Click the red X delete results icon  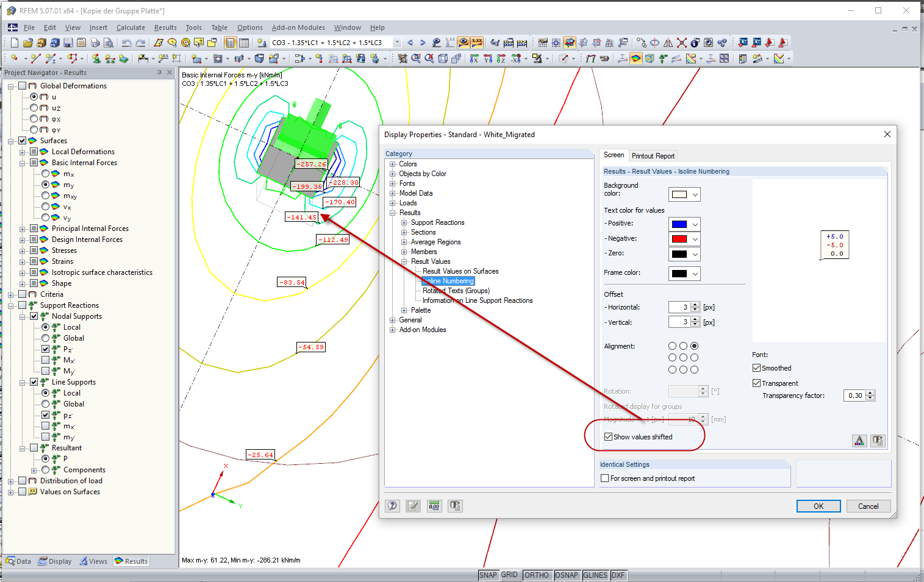pyautogui.click(x=682, y=43)
